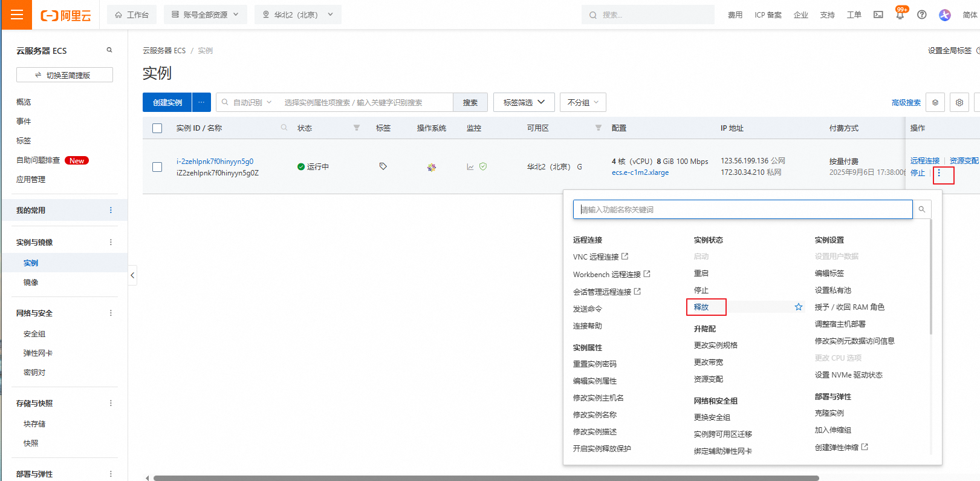Viewport: 980px width, 481px height.
Task: Open the 华北2 (北京) region dropdown
Action: 298,15
